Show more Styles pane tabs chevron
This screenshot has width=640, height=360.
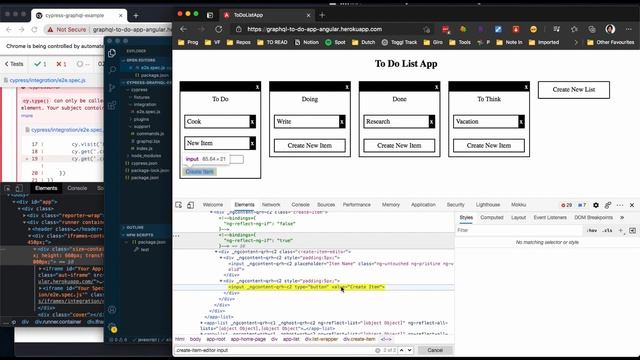pos(622,218)
